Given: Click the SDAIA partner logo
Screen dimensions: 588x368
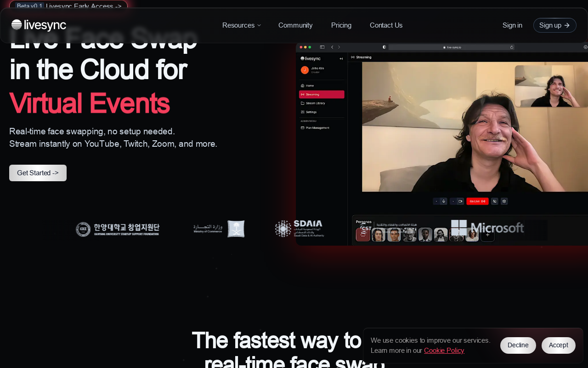Looking at the screenshot, I should pyautogui.click(x=300, y=229).
